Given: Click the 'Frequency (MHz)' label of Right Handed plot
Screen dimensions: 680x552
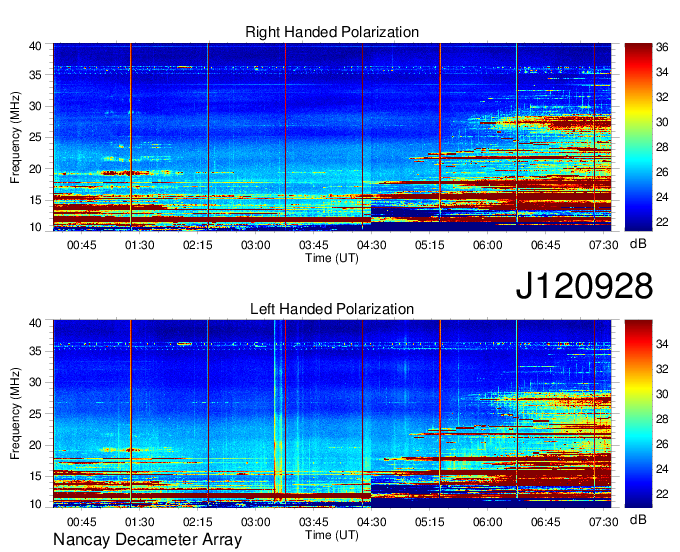Looking at the screenshot, I should tap(15, 137).
